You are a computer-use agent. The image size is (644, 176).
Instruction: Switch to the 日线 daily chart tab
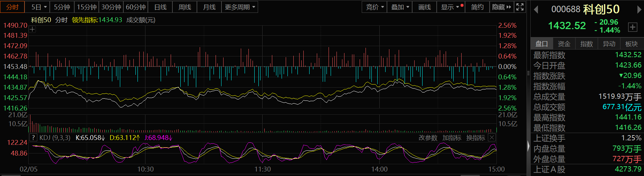160,7
